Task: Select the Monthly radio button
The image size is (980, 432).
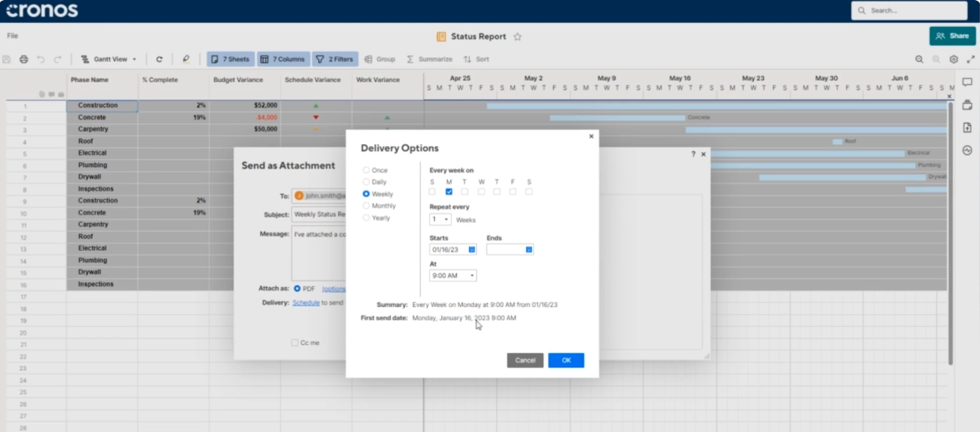Action: (x=366, y=206)
